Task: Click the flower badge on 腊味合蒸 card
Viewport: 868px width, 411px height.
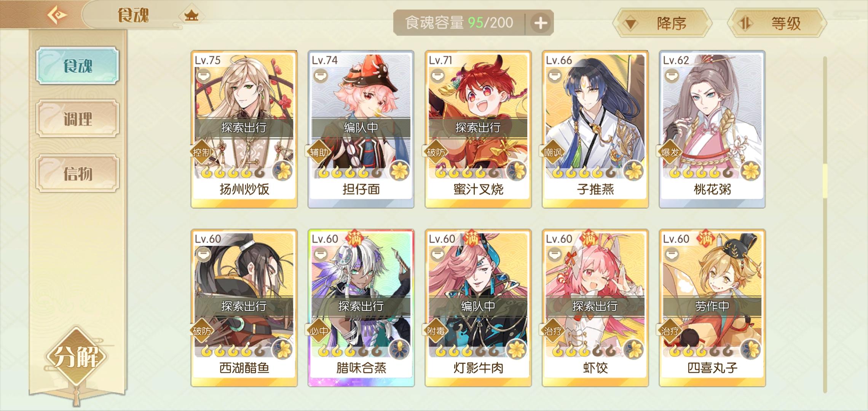Action: (x=400, y=349)
